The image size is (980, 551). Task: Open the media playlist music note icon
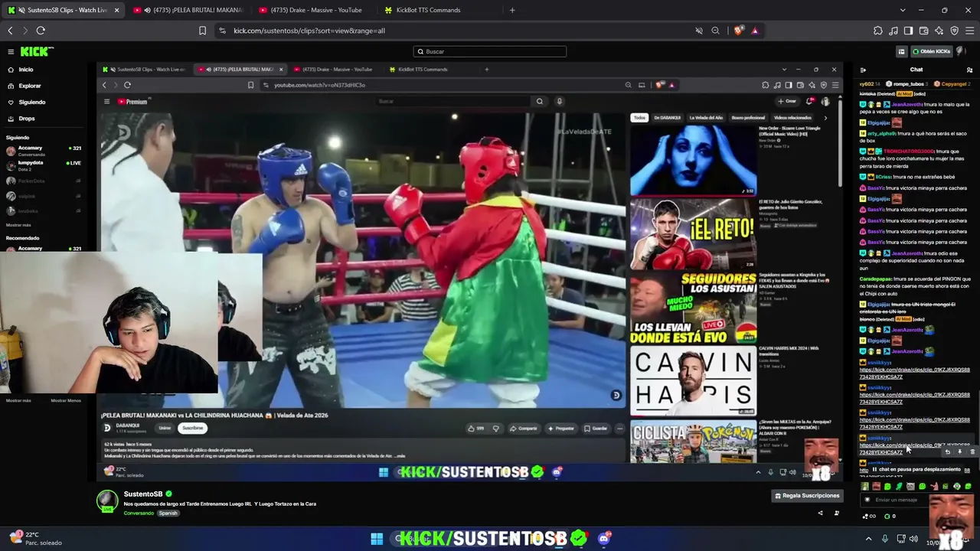[893, 31]
